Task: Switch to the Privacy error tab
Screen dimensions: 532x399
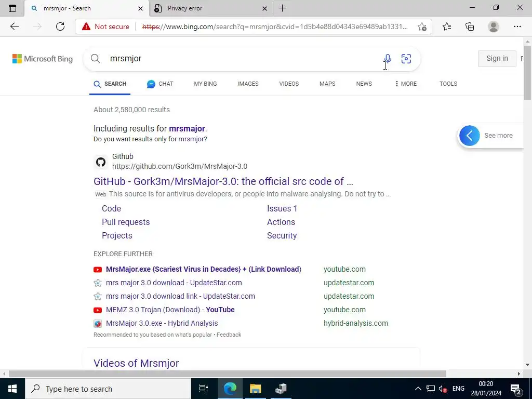Action: click(211, 8)
